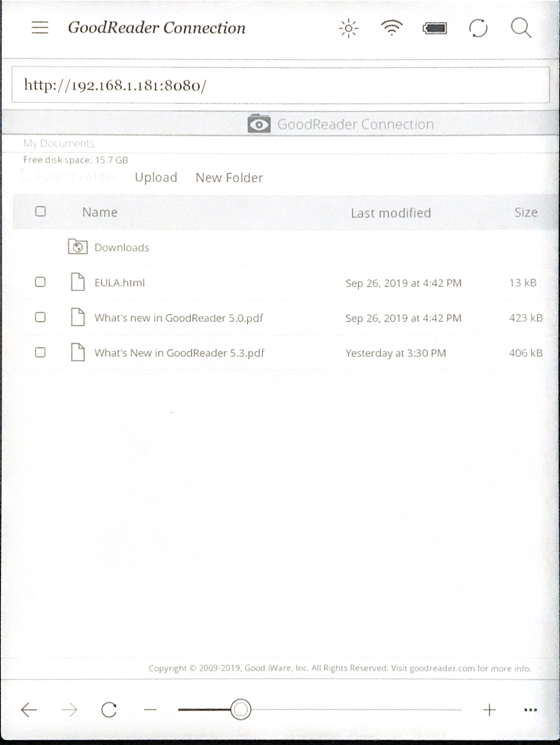Sort by Last modified column header
This screenshot has height=745, width=560.
tap(391, 213)
